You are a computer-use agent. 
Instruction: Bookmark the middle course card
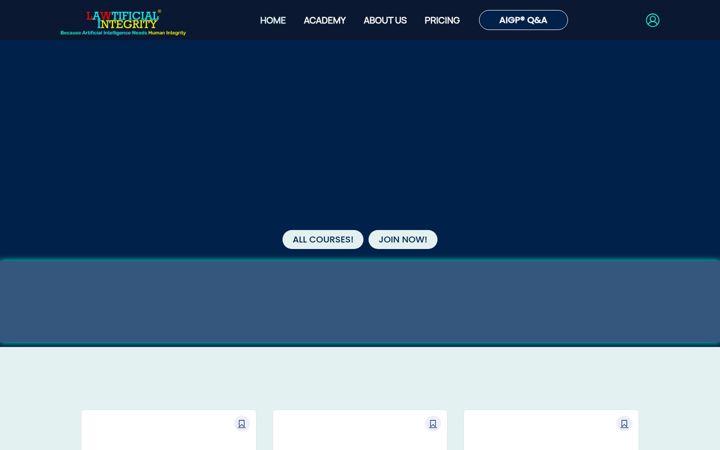tap(433, 424)
